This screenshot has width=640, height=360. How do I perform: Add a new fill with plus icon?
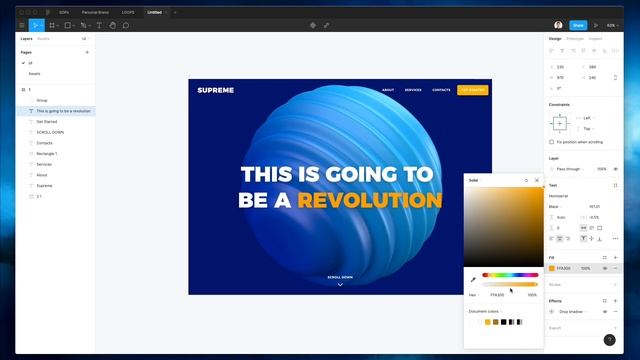click(x=616, y=258)
